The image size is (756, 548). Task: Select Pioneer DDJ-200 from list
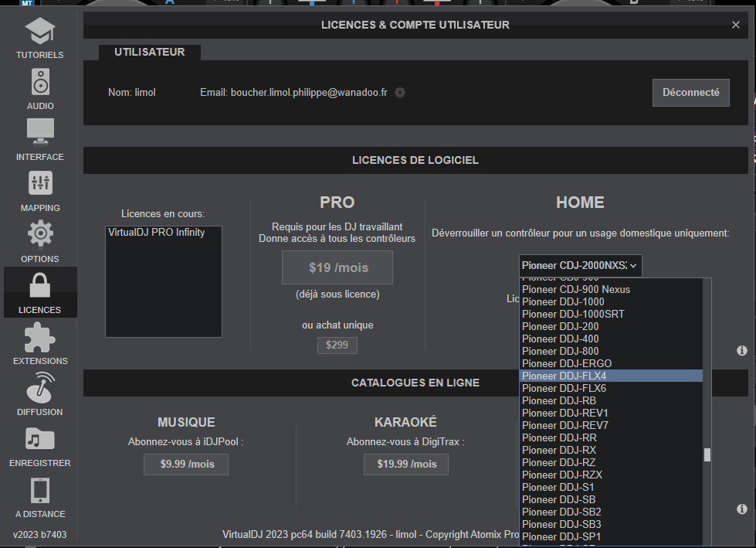[x=612, y=327]
